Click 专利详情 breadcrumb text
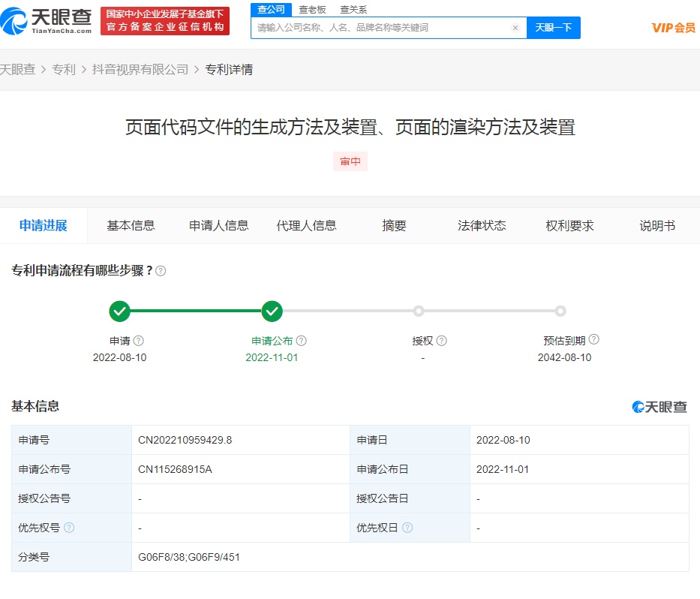This screenshot has width=700, height=599. [229, 70]
